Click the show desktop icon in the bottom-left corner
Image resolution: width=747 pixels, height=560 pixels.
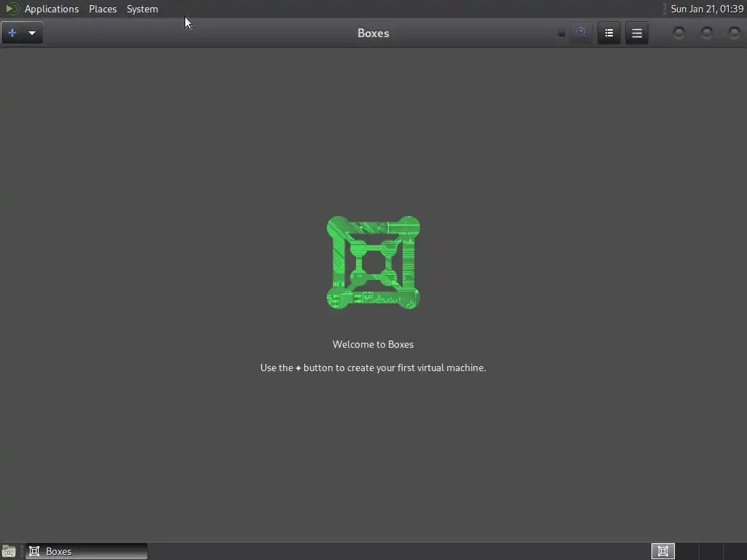click(x=9, y=551)
